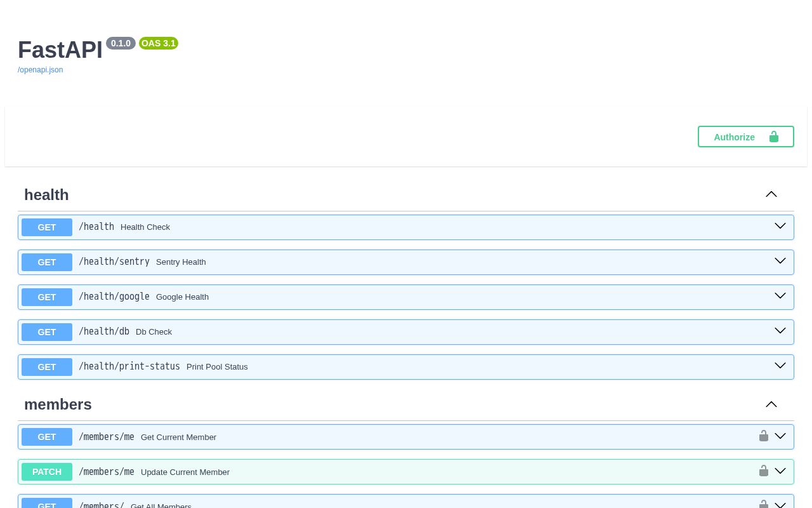
Task: Expand the /health/sentry operation chevron
Action: point(780,261)
